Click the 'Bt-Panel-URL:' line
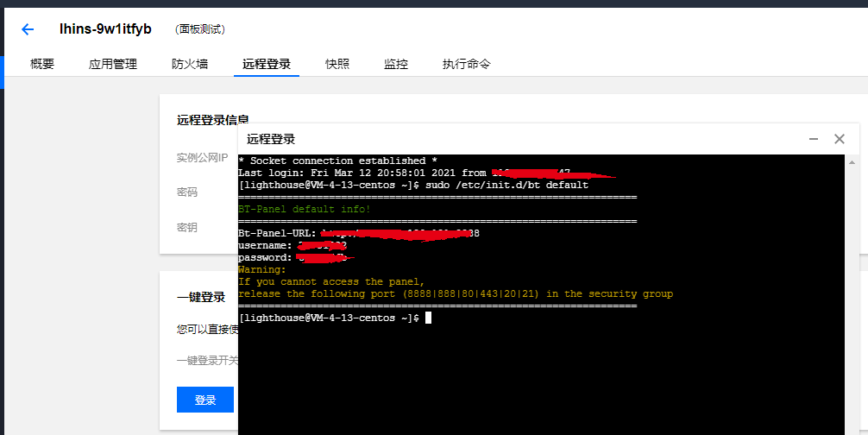 point(359,234)
